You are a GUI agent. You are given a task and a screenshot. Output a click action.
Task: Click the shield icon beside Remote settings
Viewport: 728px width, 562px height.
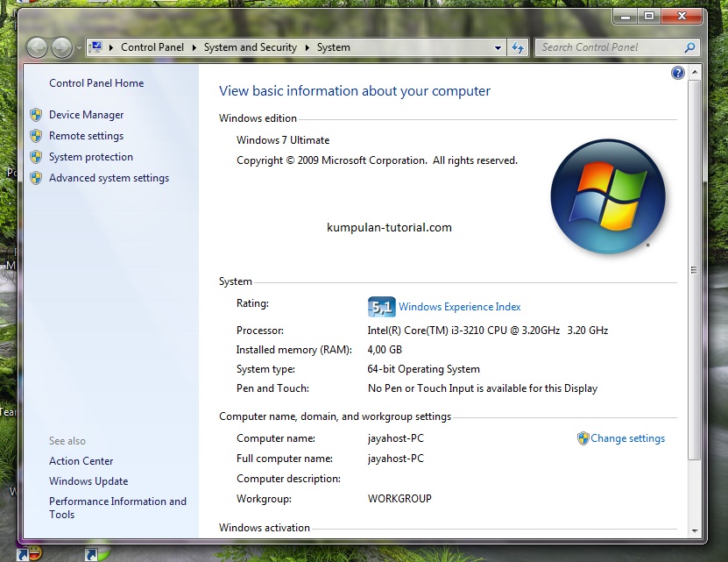click(x=36, y=136)
